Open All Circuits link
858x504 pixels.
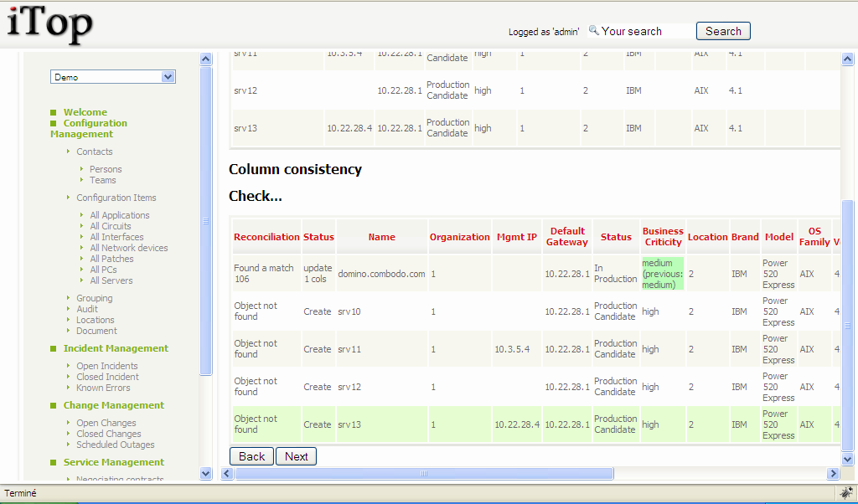tap(111, 226)
